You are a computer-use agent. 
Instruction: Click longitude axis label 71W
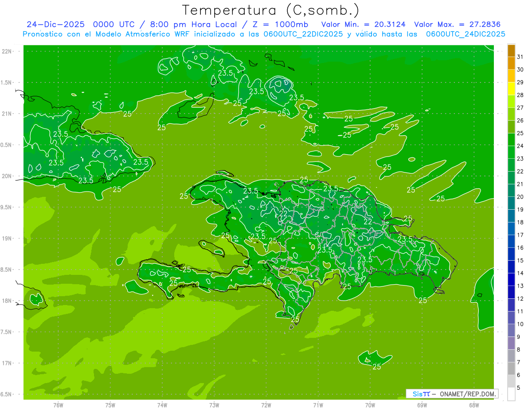pyautogui.click(x=318, y=405)
